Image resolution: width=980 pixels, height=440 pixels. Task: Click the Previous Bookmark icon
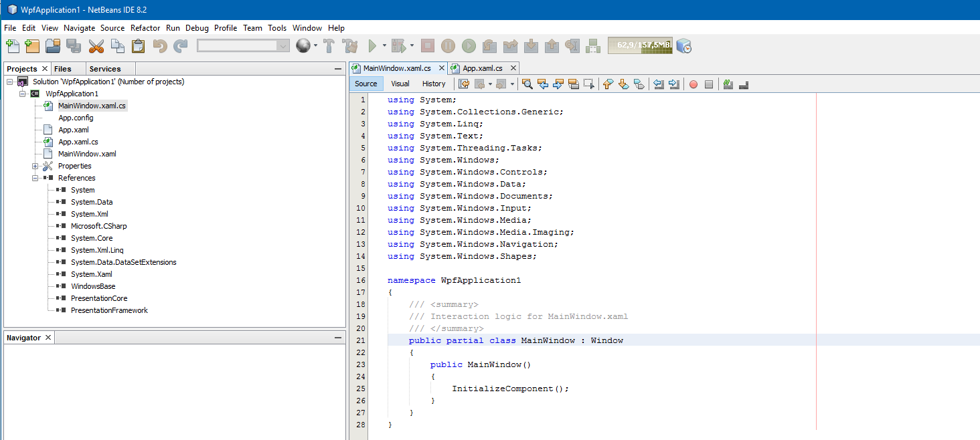[608, 84]
